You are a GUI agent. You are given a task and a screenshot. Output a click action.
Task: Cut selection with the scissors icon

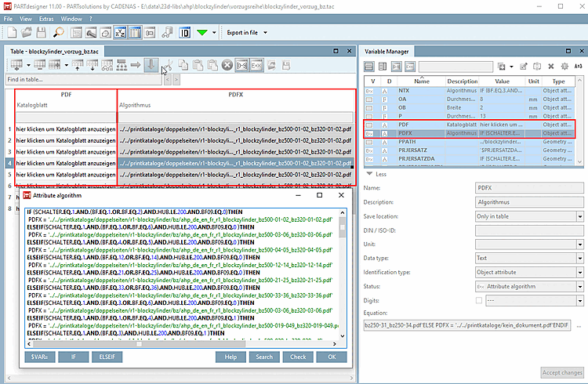(169, 65)
